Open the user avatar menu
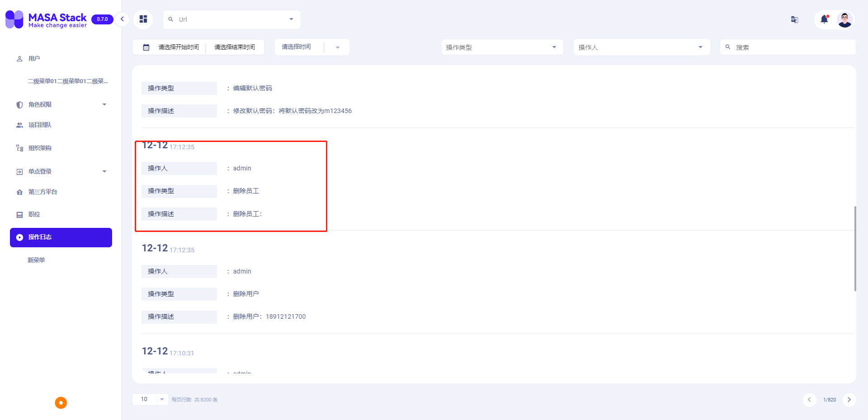Image resolution: width=868 pixels, height=420 pixels. click(844, 19)
